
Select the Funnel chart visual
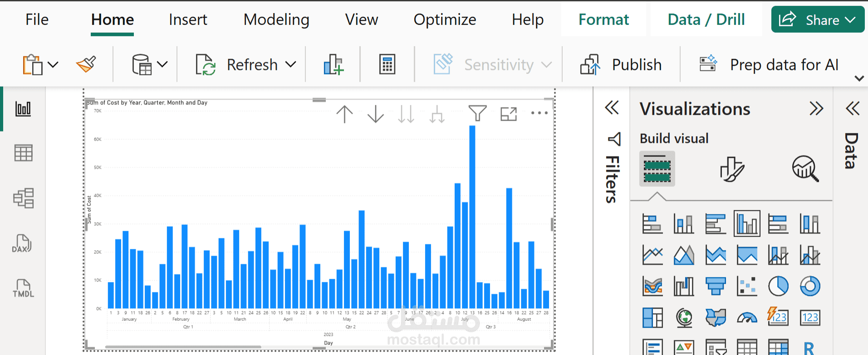pyautogui.click(x=716, y=286)
